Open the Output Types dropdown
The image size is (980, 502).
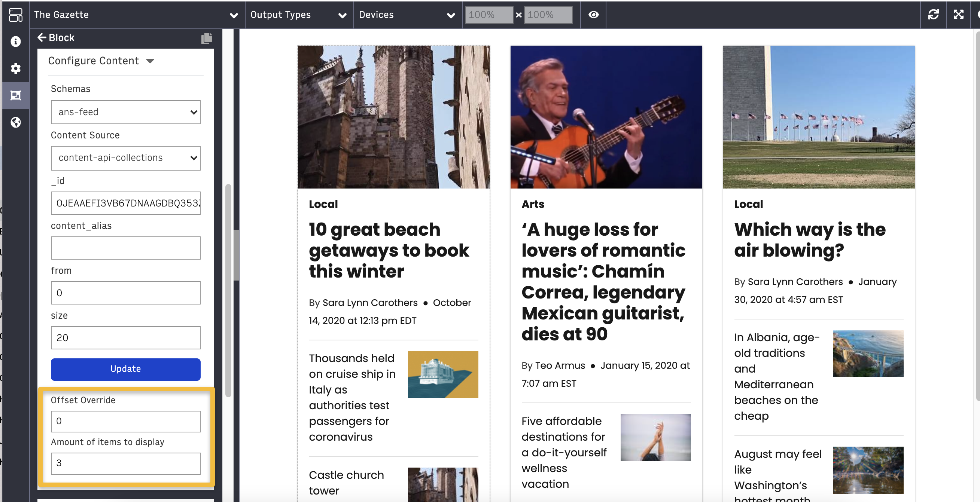click(x=299, y=15)
